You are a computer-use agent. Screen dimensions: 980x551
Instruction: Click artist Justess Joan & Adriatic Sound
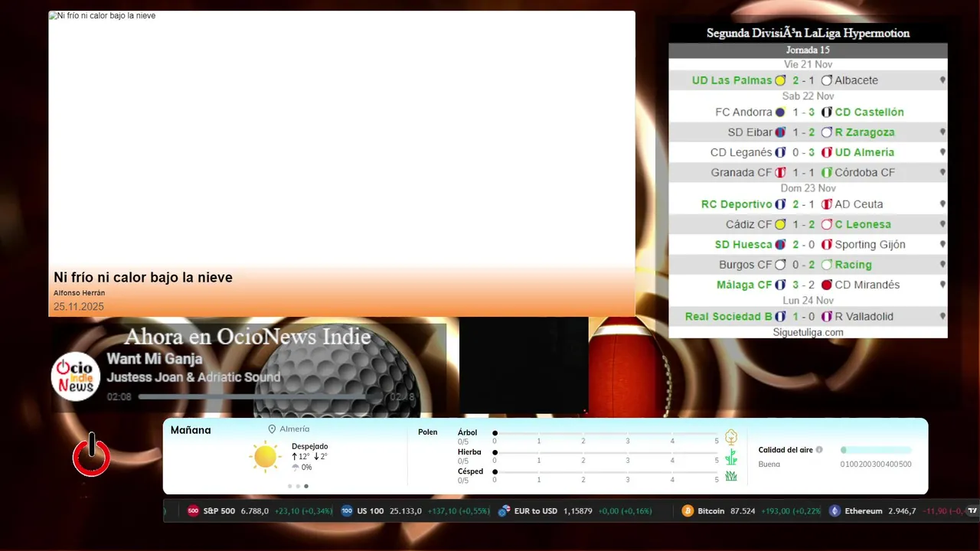pyautogui.click(x=194, y=377)
